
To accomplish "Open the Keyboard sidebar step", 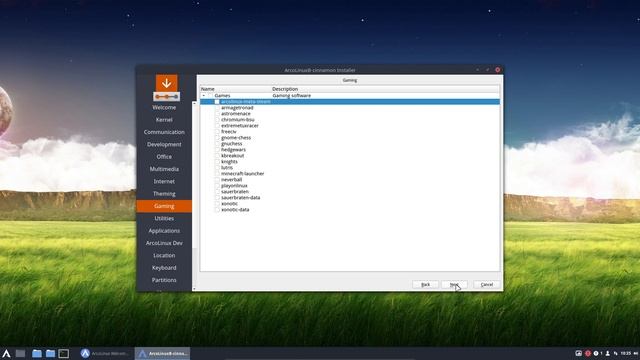I will pos(164,268).
